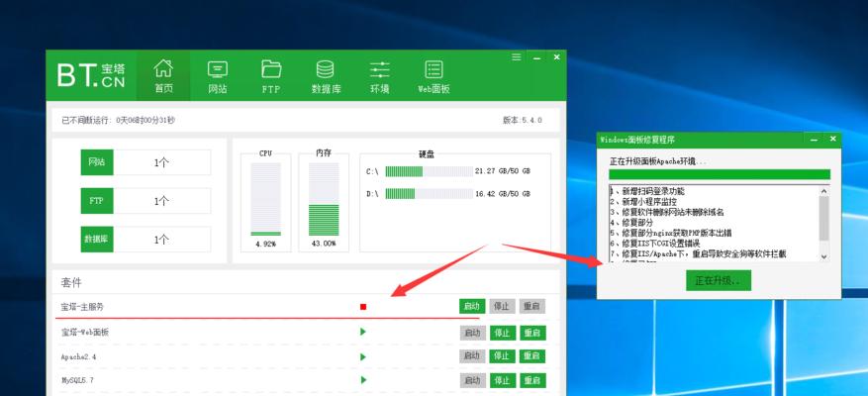
Task: Open the Web面板 tab
Action: (434, 76)
